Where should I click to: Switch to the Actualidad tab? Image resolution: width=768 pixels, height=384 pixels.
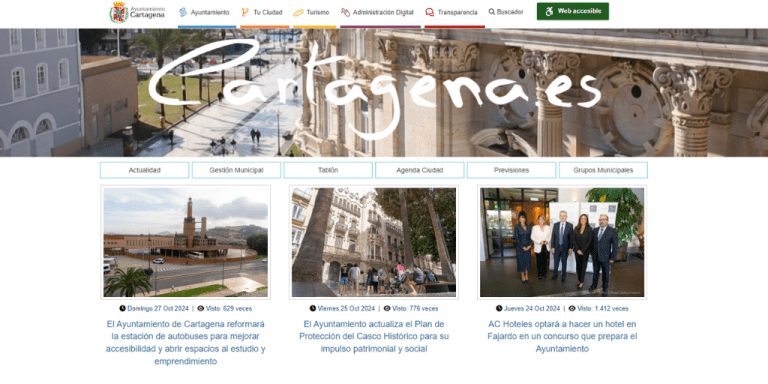[x=144, y=170]
